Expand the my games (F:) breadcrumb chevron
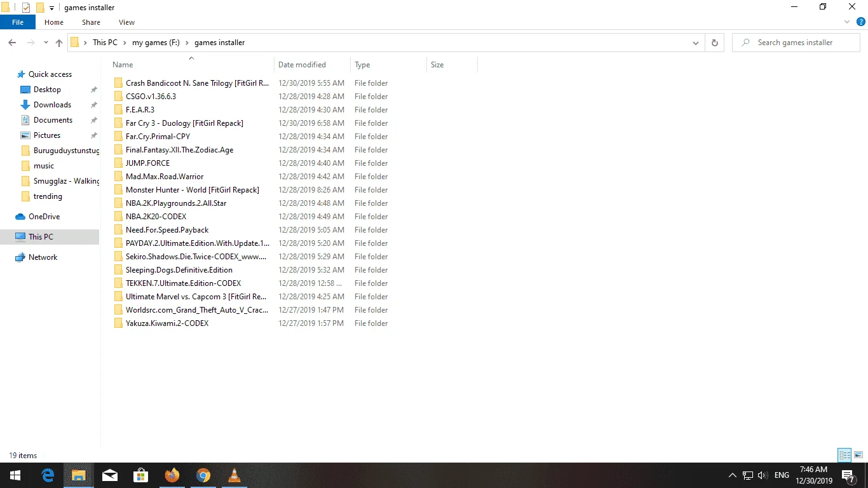Screen dimensions: 868x488 [x=187, y=43]
